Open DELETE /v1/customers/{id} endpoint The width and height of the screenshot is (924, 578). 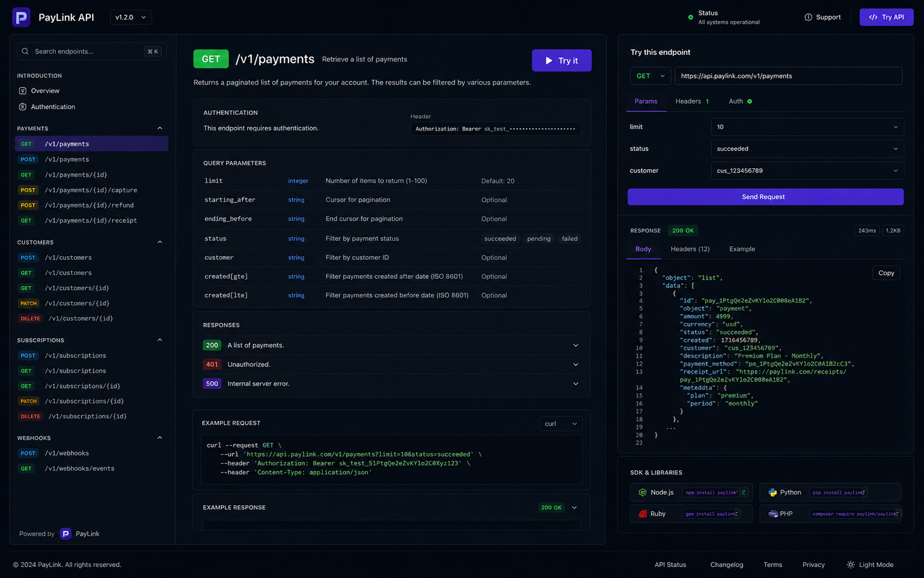tap(91, 319)
